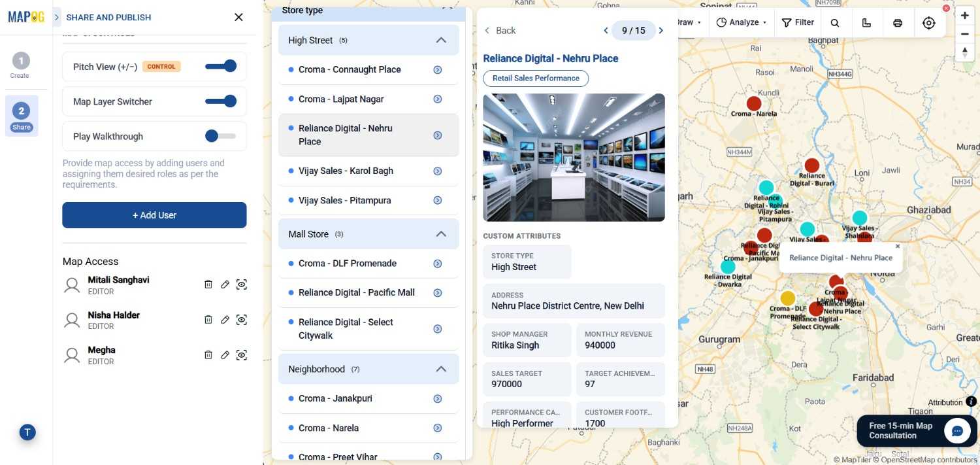Zoom out on the map

point(965,33)
